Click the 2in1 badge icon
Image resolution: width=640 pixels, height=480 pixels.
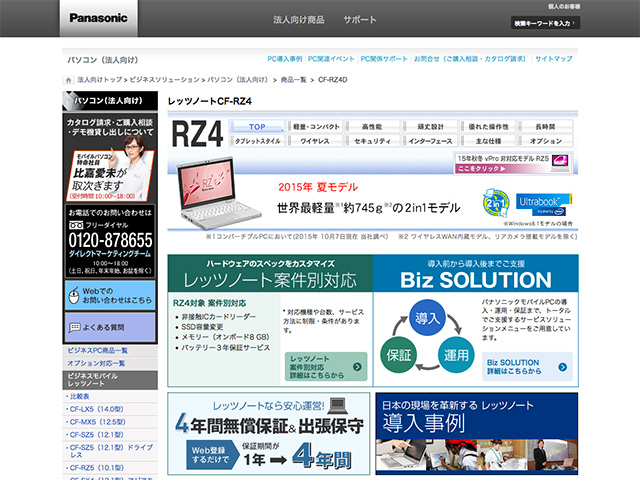496,203
